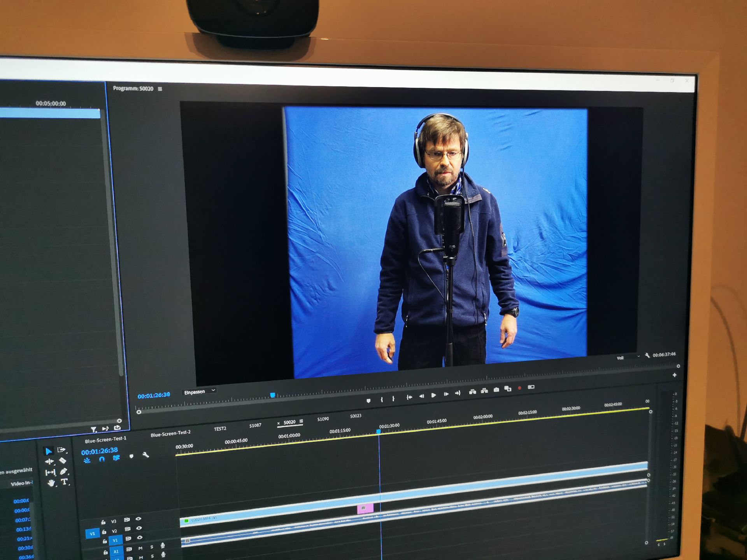Toggle timeline snapping magnet

pyautogui.click(x=102, y=459)
